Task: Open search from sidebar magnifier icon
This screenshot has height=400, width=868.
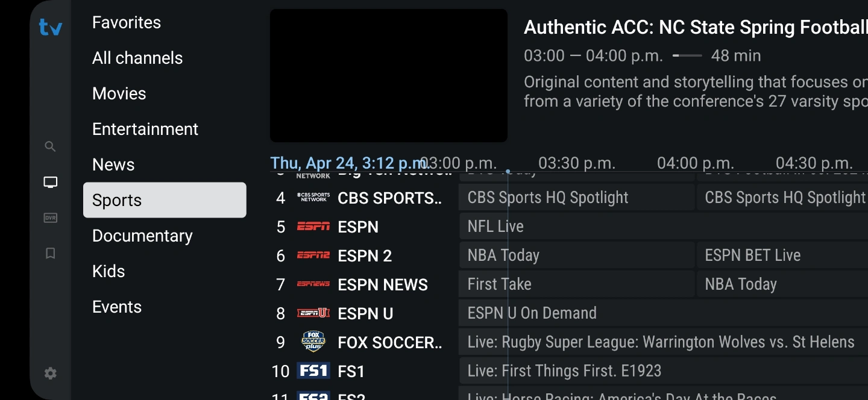Action: 51,146
